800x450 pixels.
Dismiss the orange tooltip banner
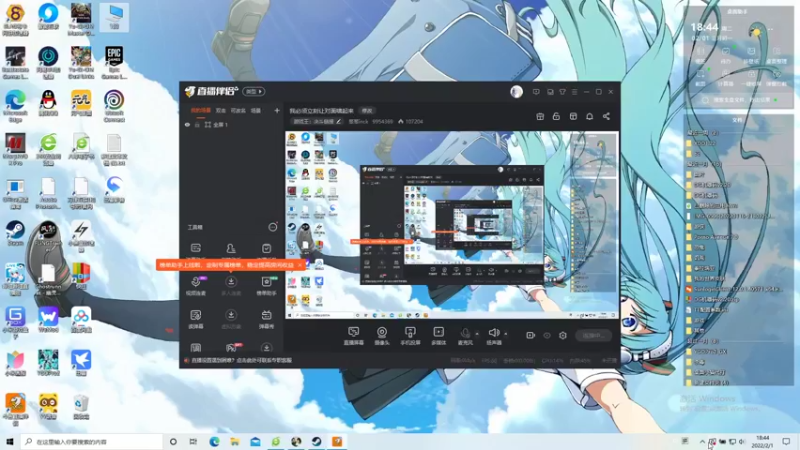coord(299,265)
